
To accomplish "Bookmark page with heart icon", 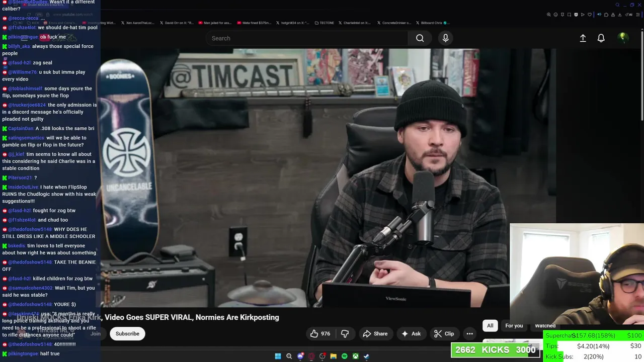I will click(590, 15).
